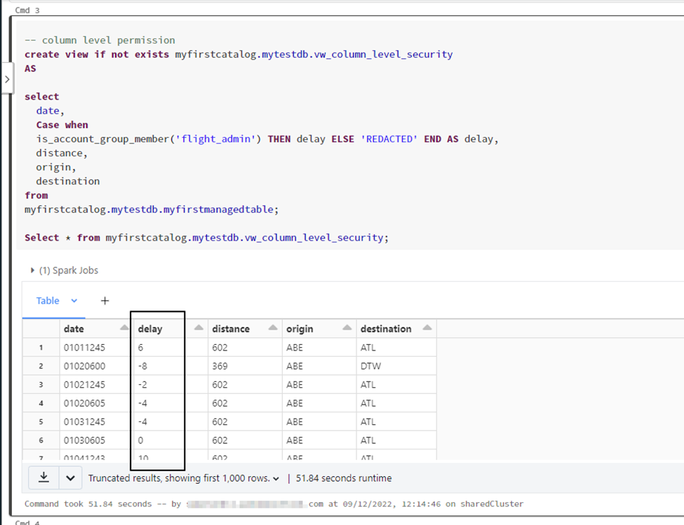Open the download options dropdown
Screen dimensions: 684x525
70,478
